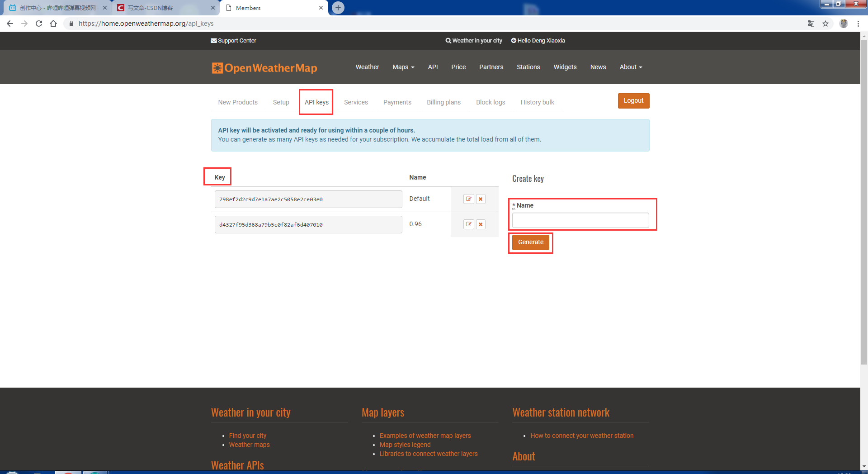This screenshot has width=868, height=474.
Task: Edit the 0.96 API key name
Action: pos(469,224)
